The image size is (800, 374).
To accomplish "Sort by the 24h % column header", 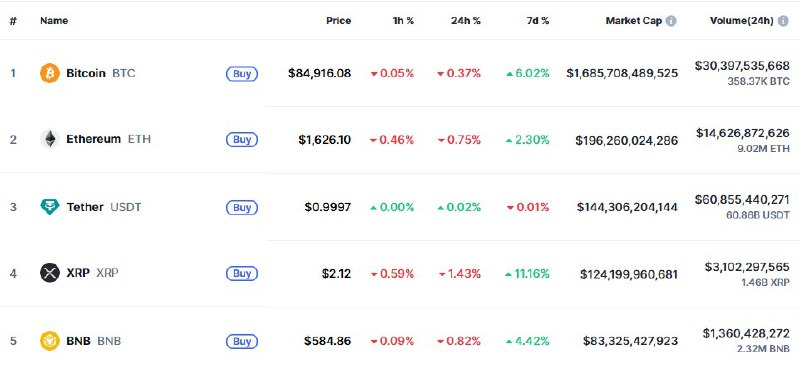I will point(466,21).
